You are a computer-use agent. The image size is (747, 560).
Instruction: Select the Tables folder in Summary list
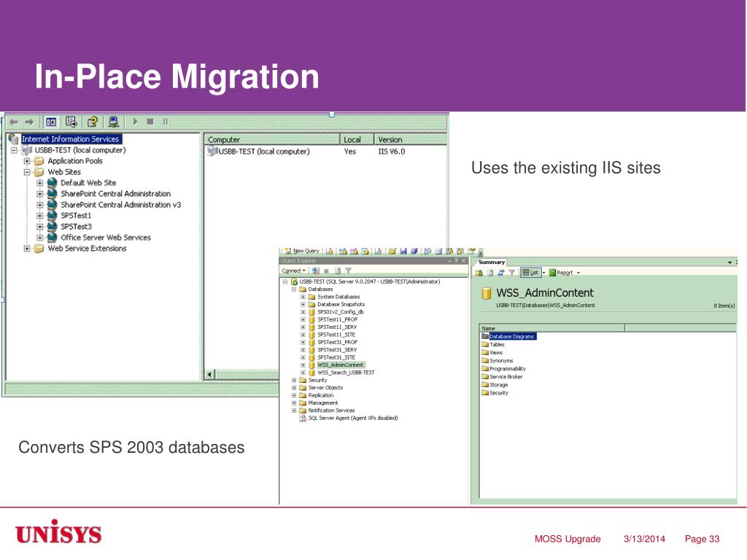[x=497, y=344]
